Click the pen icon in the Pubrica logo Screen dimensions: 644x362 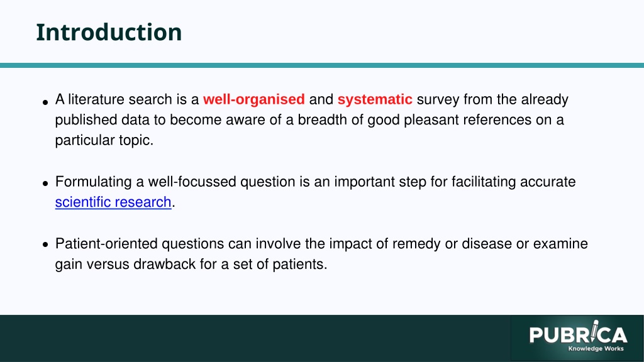click(594, 331)
